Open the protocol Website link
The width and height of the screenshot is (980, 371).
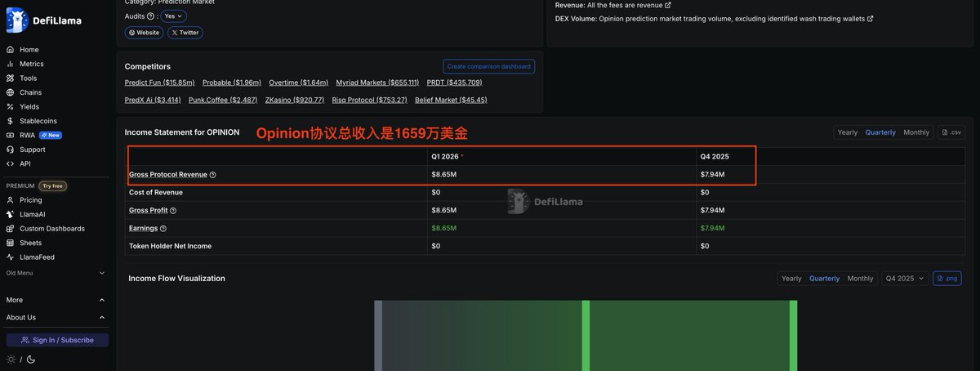tap(144, 33)
